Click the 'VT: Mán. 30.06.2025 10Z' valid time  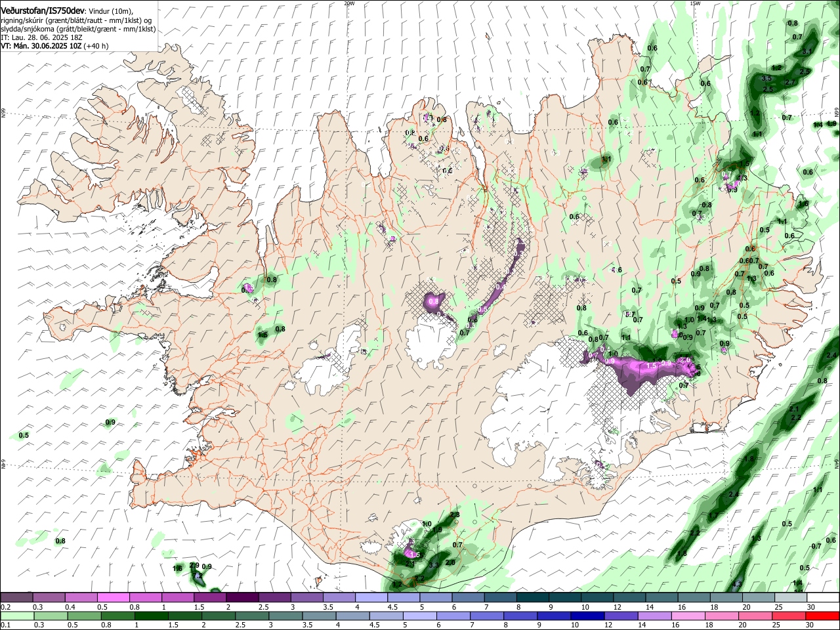tap(40, 46)
